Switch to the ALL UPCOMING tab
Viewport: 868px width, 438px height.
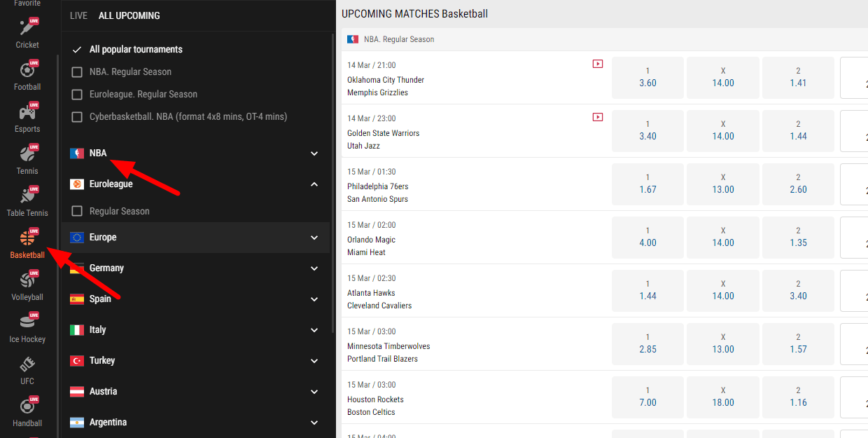pos(129,15)
